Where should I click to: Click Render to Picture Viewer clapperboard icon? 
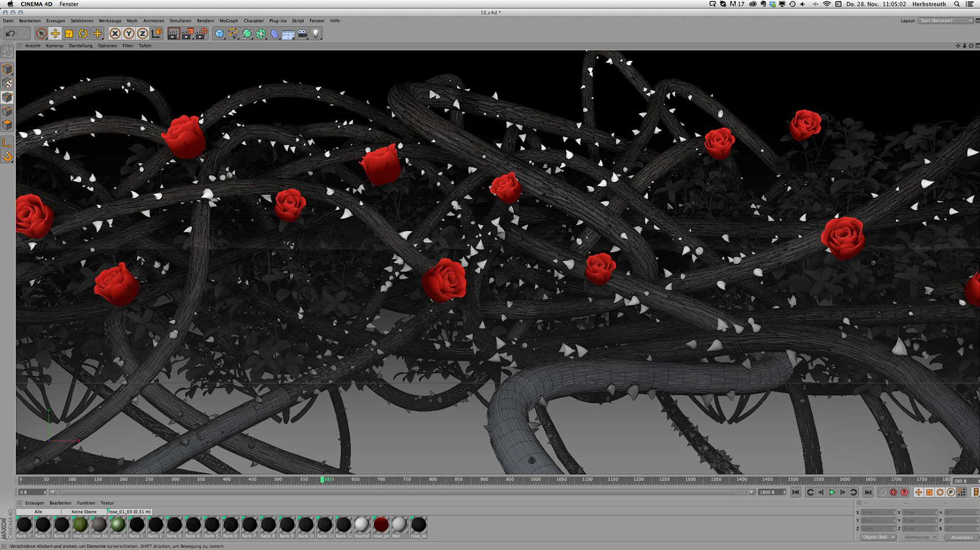(187, 34)
